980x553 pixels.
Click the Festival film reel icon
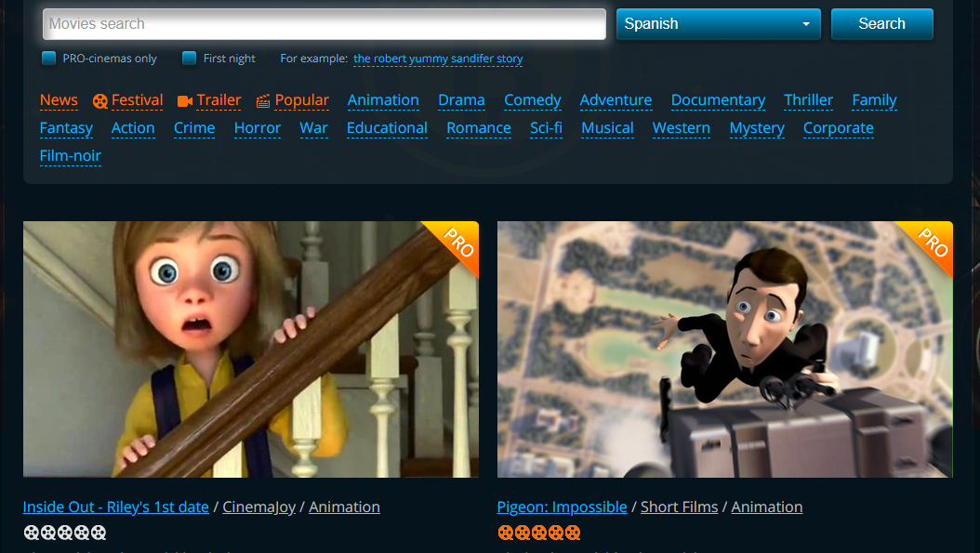[100, 101]
